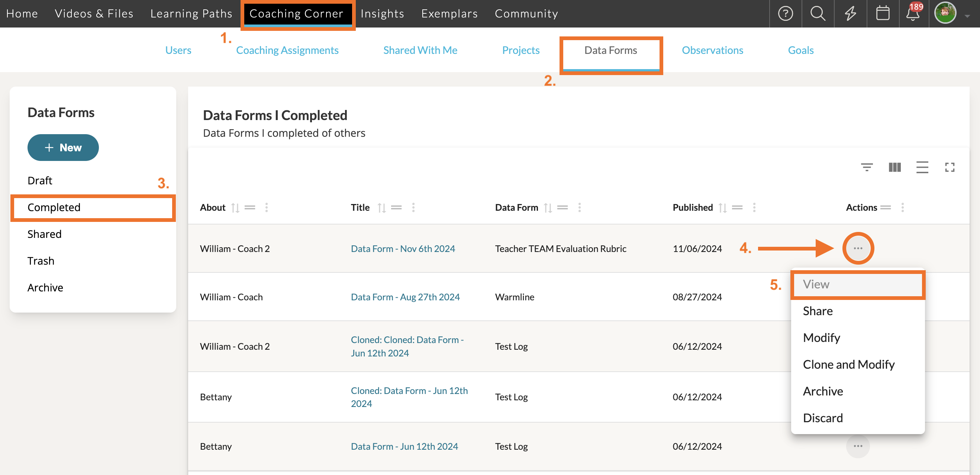The image size is (980, 475).
Task: Click the New data form button
Action: 63,148
